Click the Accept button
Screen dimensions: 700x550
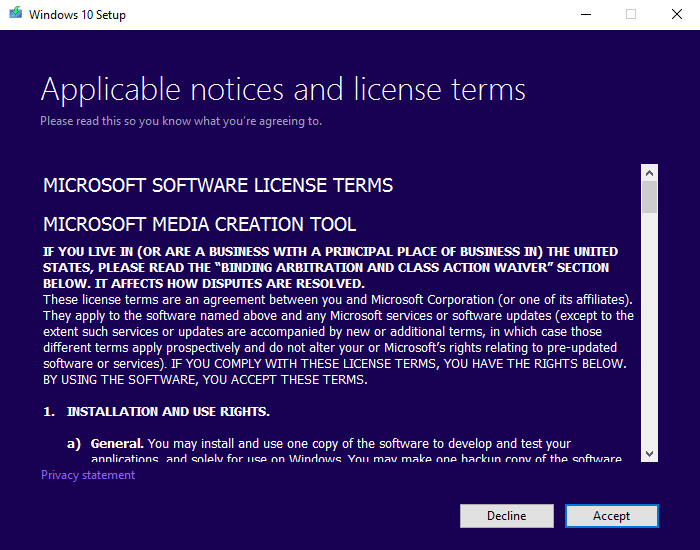(x=611, y=516)
